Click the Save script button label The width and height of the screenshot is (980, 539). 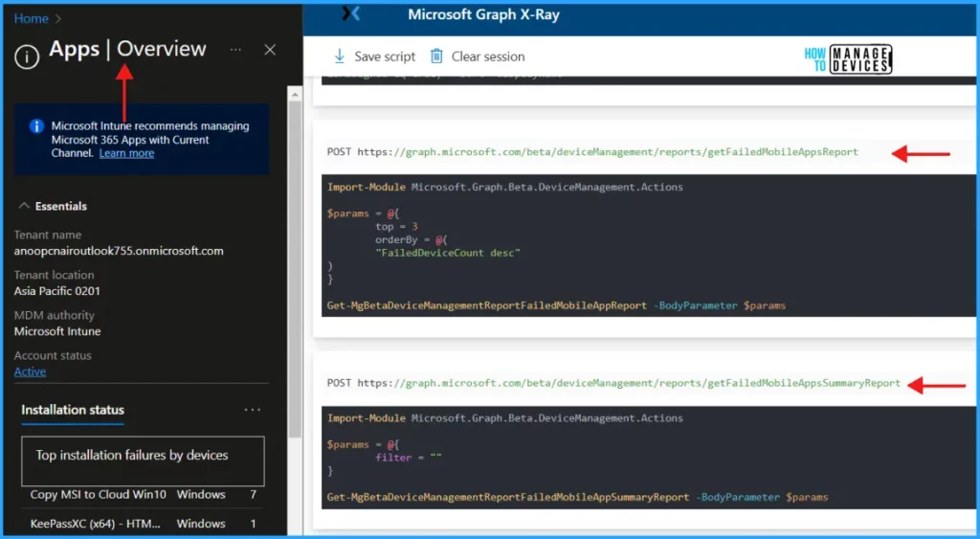385,56
